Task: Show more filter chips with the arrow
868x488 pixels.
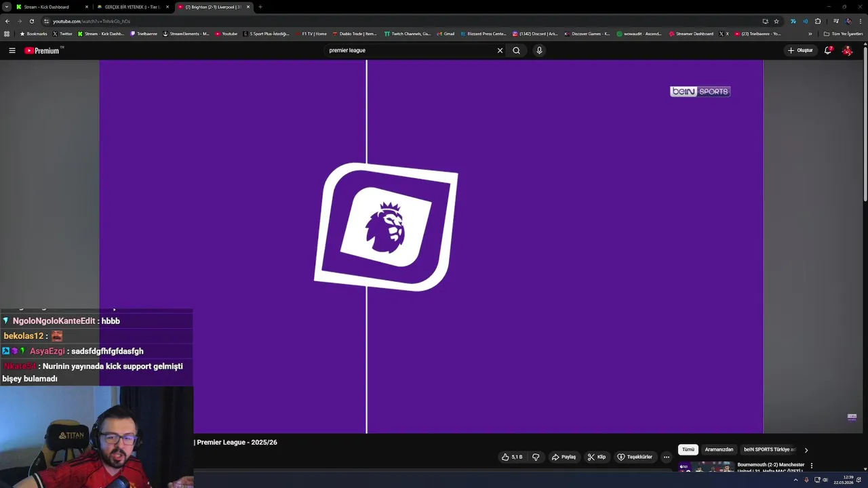Action: tap(806, 449)
